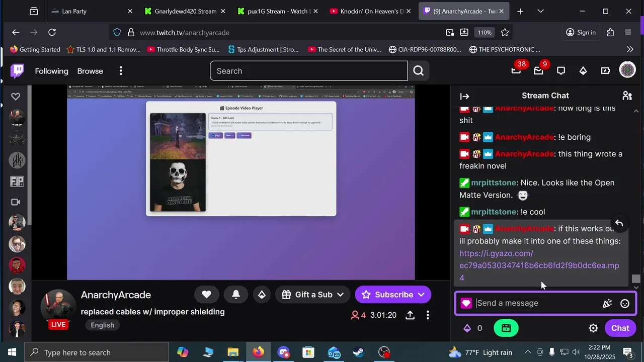Click the AnarchyArcade channel name
Viewport: 644px width, 362px height.
pos(116,295)
